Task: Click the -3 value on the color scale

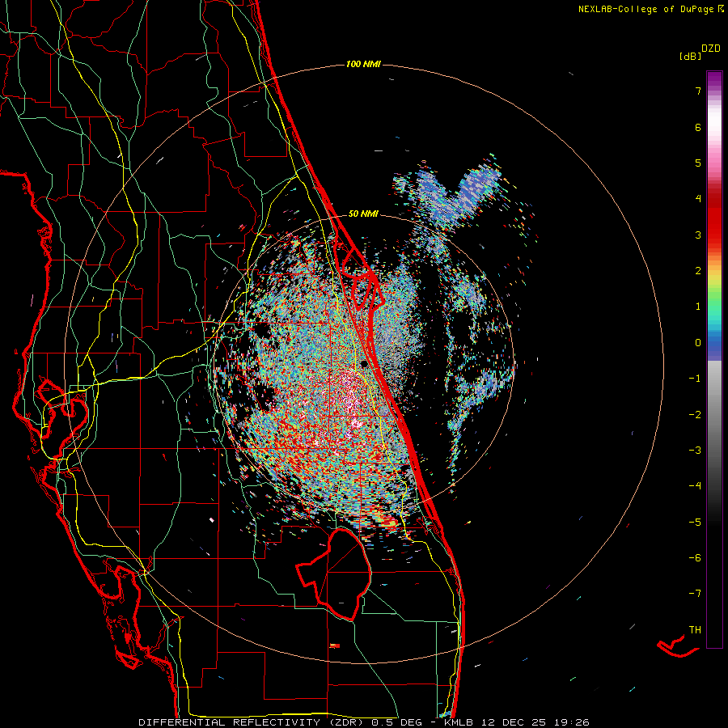Action: point(695,451)
